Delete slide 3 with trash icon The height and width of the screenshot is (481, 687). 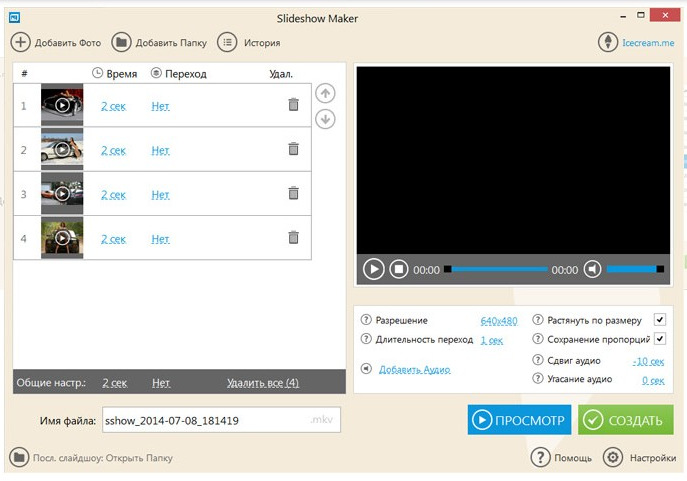[x=294, y=193]
